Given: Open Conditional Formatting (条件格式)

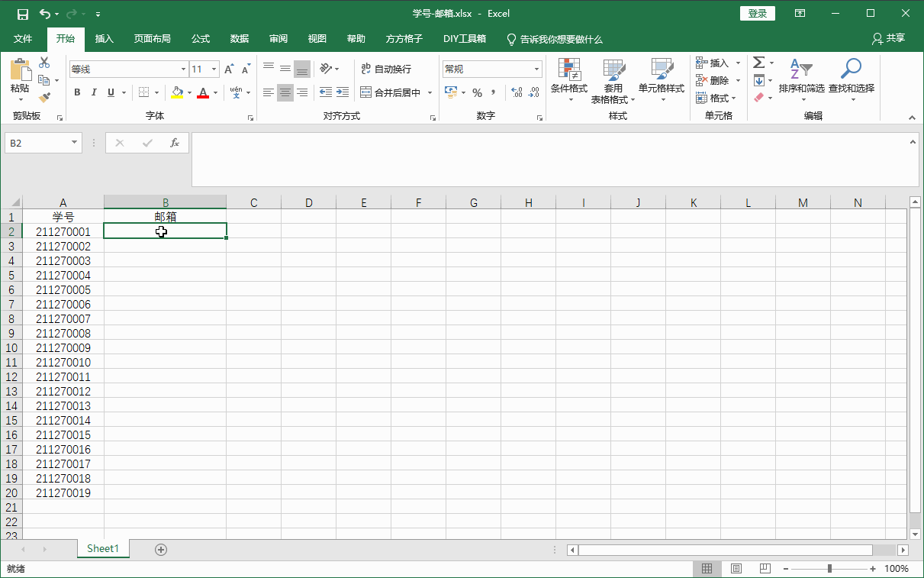Looking at the screenshot, I should point(569,80).
